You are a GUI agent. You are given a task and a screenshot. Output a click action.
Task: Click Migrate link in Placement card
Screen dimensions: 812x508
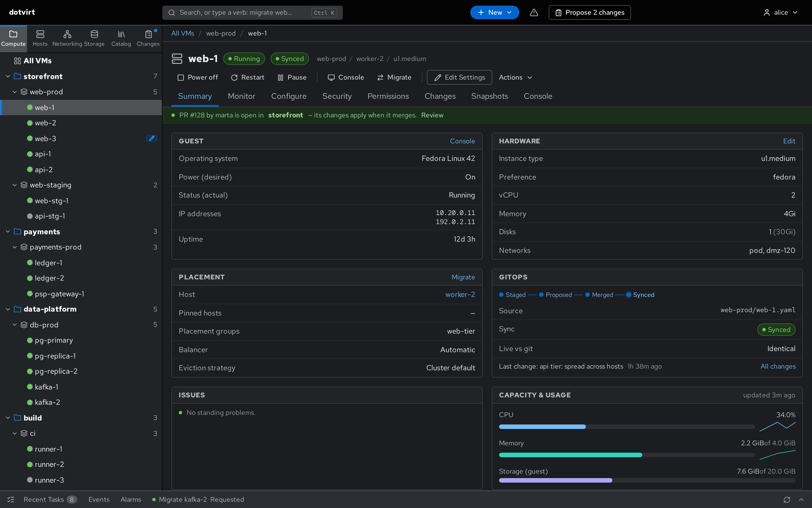point(463,277)
